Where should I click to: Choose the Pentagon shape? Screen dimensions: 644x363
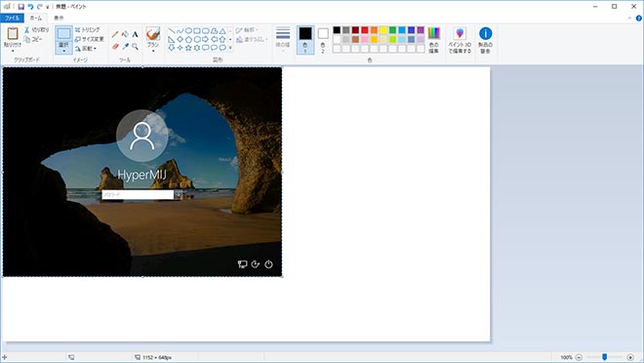[x=188, y=39]
